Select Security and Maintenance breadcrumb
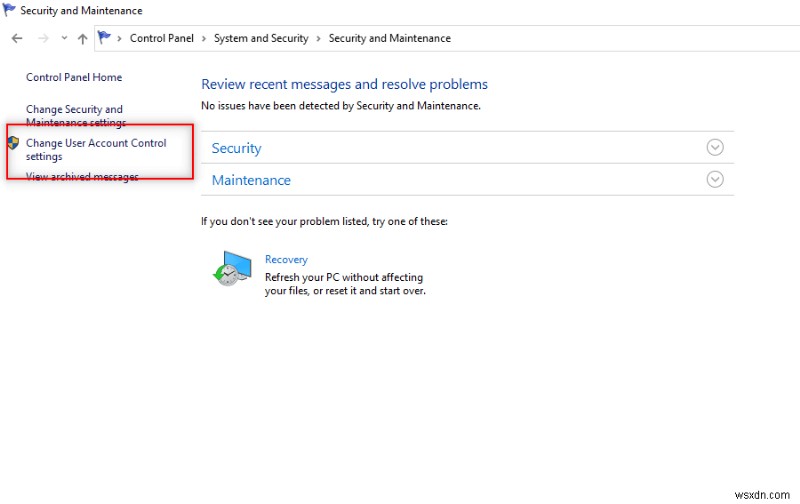Image resolution: width=800 pixels, height=504 pixels. [x=389, y=38]
